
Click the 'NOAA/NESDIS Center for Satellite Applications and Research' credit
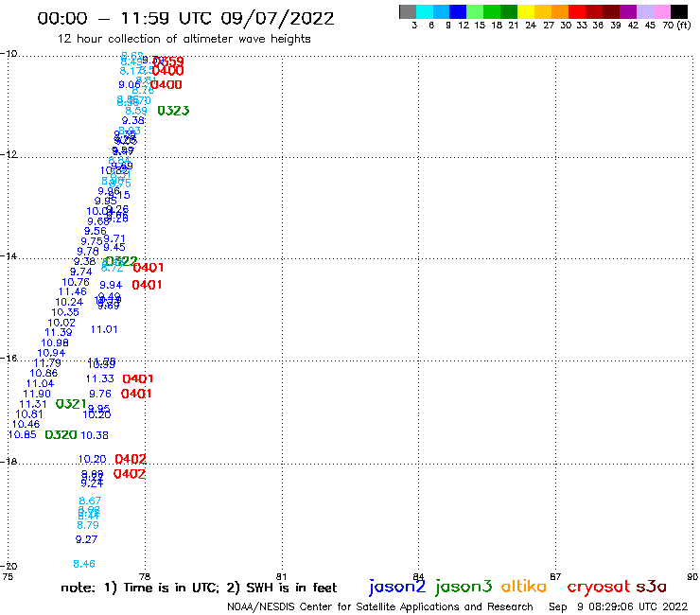[x=380, y=606]
